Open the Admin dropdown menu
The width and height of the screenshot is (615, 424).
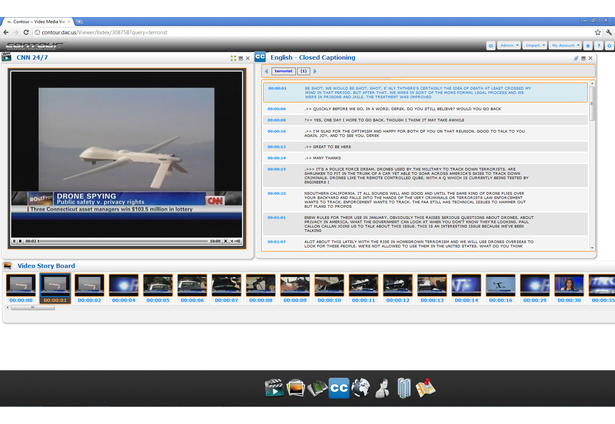509,45
